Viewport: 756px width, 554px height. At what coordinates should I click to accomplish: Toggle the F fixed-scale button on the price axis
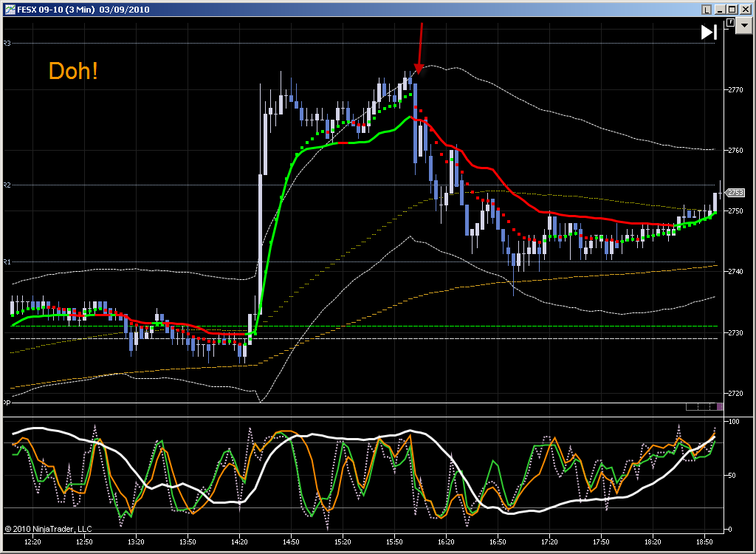(730, 22)
